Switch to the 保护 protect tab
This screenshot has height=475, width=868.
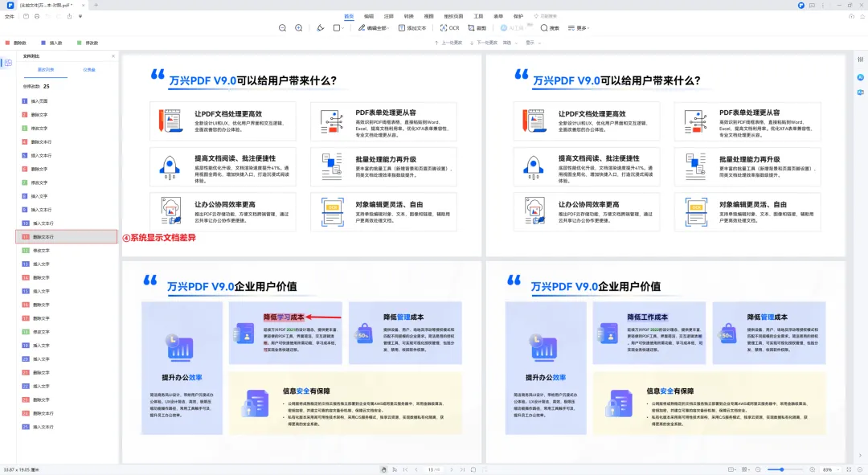pos(518,16)
